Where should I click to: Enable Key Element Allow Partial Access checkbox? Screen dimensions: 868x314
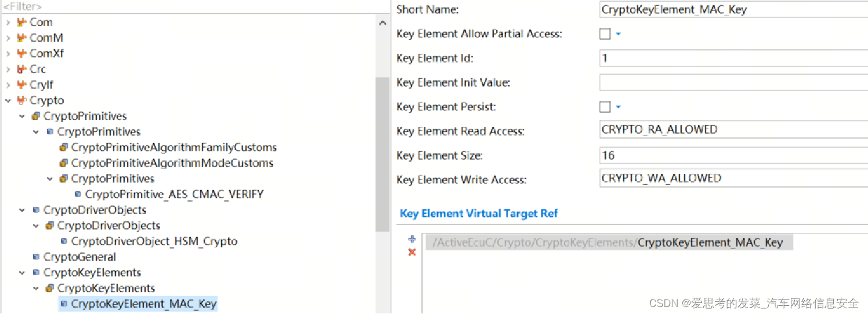(x=605, y=34)
